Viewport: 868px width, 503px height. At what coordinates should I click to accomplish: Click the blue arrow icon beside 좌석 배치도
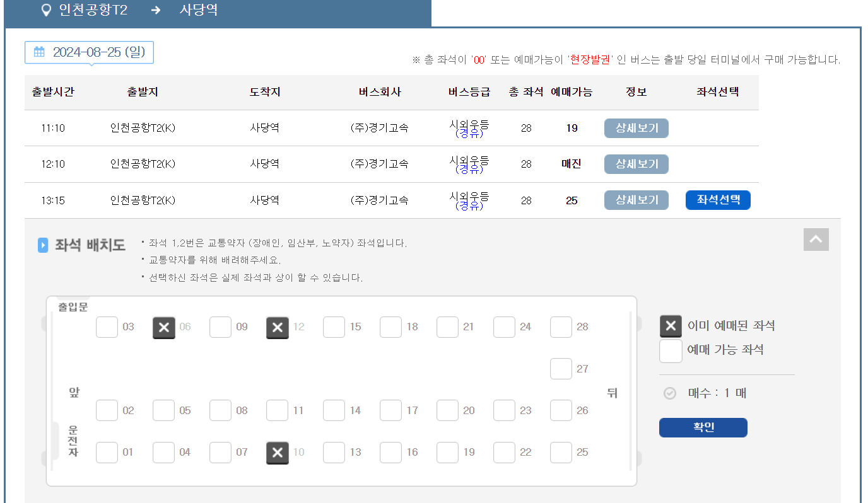point(43,245)
